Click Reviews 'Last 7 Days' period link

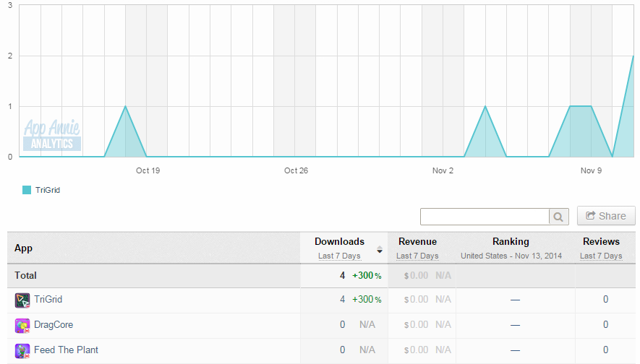[601, 256]
